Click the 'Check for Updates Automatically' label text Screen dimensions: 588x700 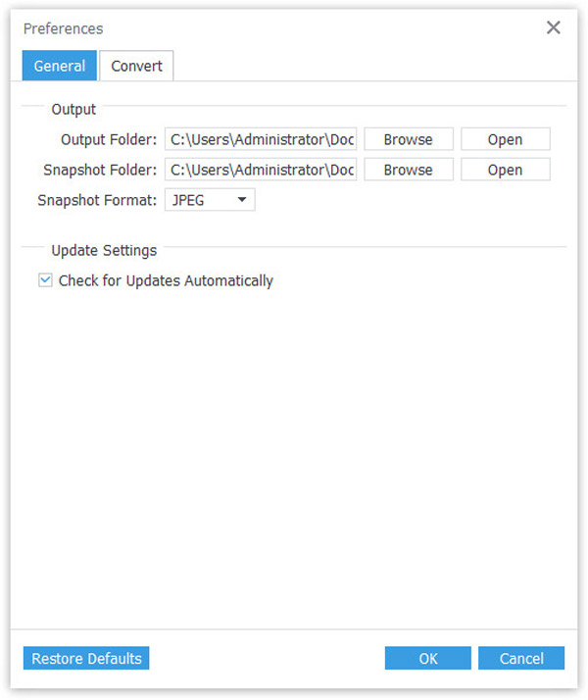pyautogui.click(x=166, y=280)
